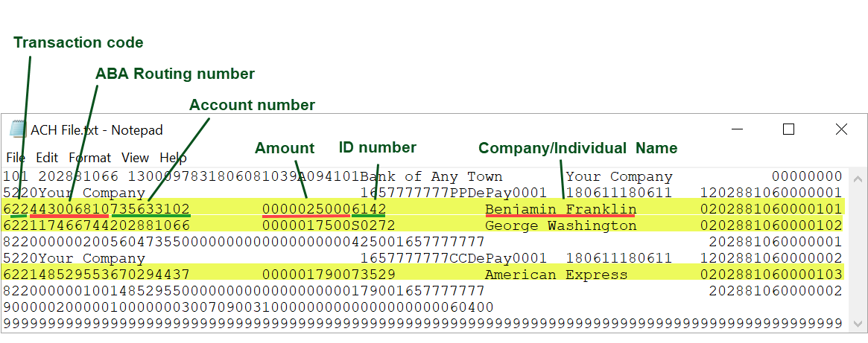The width and height of the screenshot is (868, 343).
Task: Click on the text American Express
Action: click(x=557, y=275)
